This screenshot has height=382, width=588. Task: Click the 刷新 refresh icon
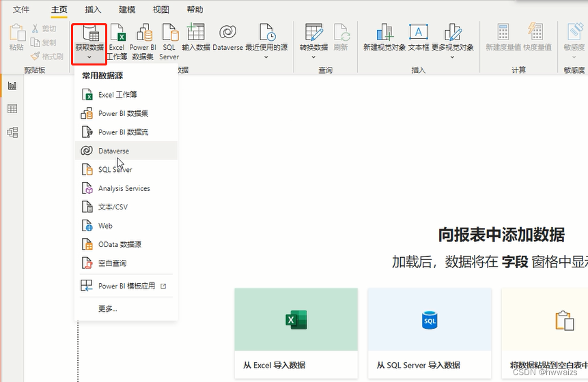pyautogui.click(x=341, y=32)
